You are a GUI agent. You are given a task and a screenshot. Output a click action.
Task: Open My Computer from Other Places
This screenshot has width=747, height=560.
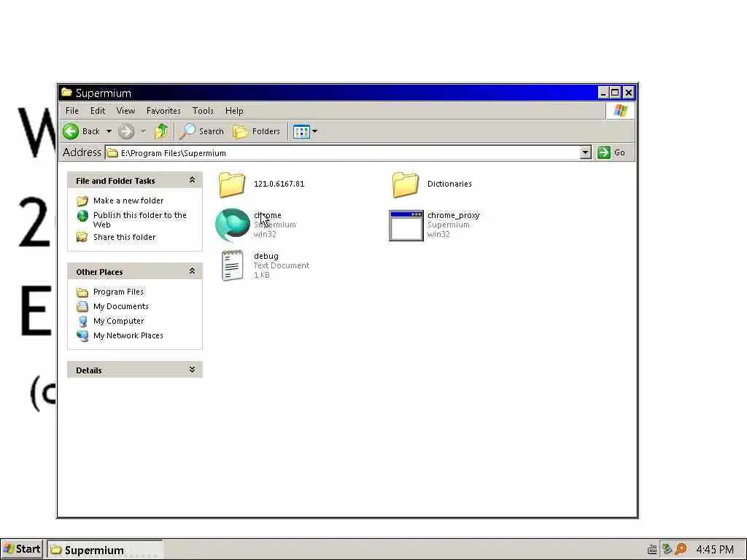coord(119,321)
